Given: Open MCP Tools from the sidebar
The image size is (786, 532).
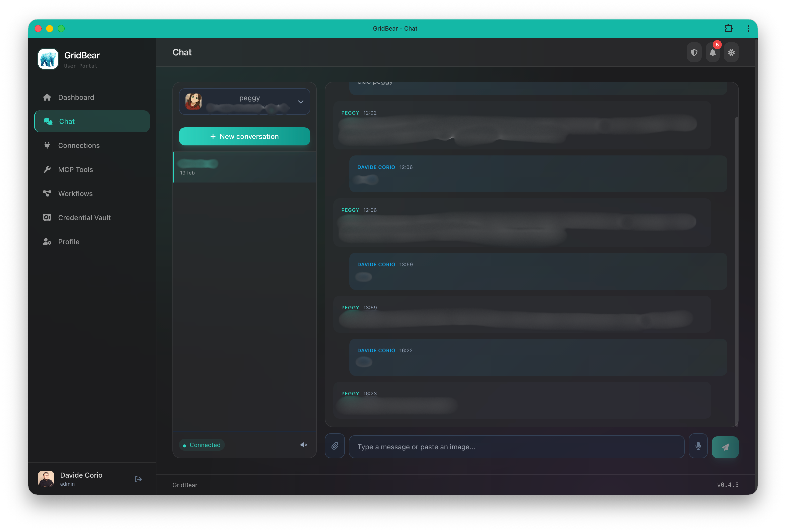Looking at the screenshot, I should coord(75,169).
